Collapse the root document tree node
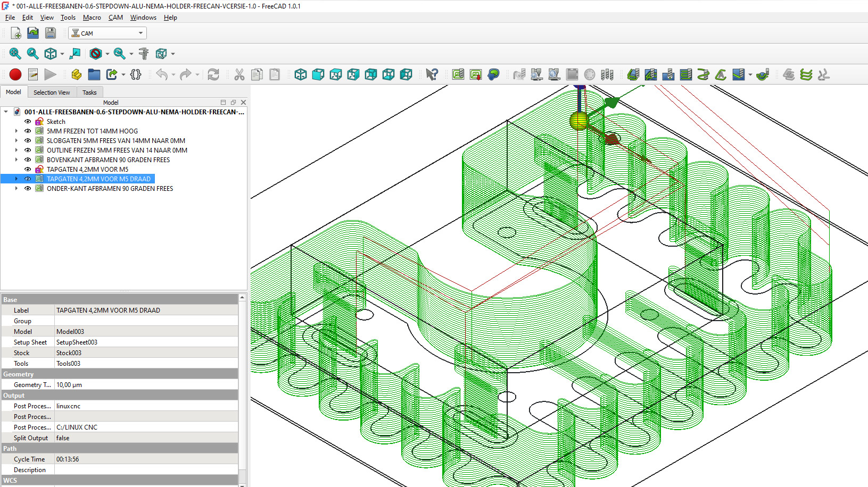 click(x=6, y=112)
